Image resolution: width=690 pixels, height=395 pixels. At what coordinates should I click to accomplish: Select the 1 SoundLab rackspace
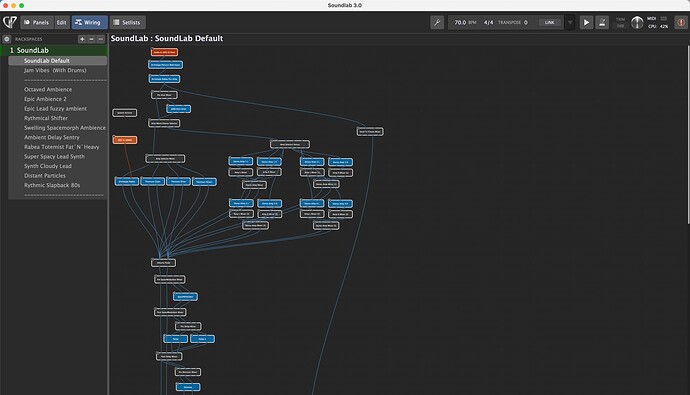54,51
